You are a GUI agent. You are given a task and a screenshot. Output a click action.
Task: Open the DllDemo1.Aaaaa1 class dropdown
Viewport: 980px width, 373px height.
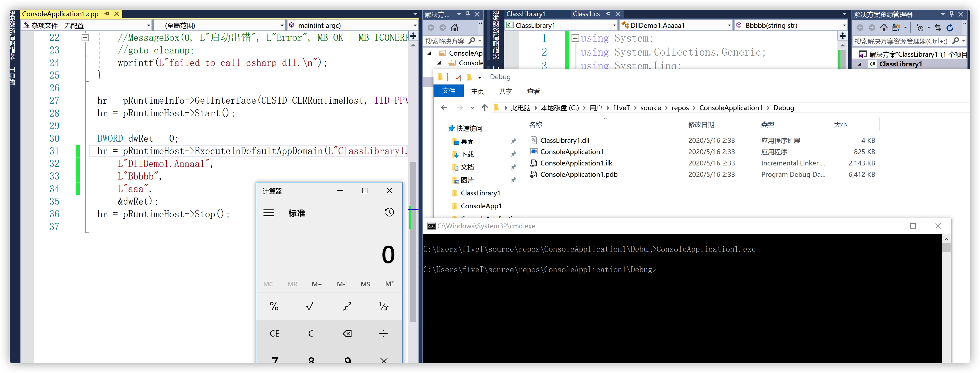[676, 25]
